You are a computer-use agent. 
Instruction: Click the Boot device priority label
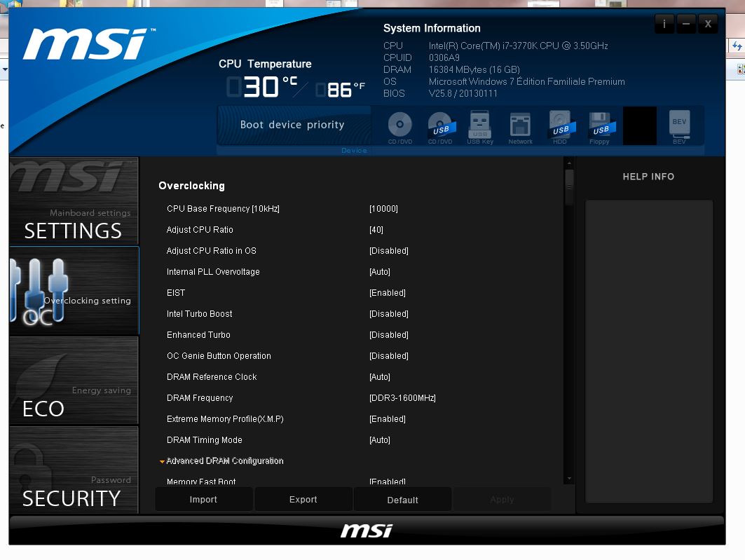pos(292,125)
